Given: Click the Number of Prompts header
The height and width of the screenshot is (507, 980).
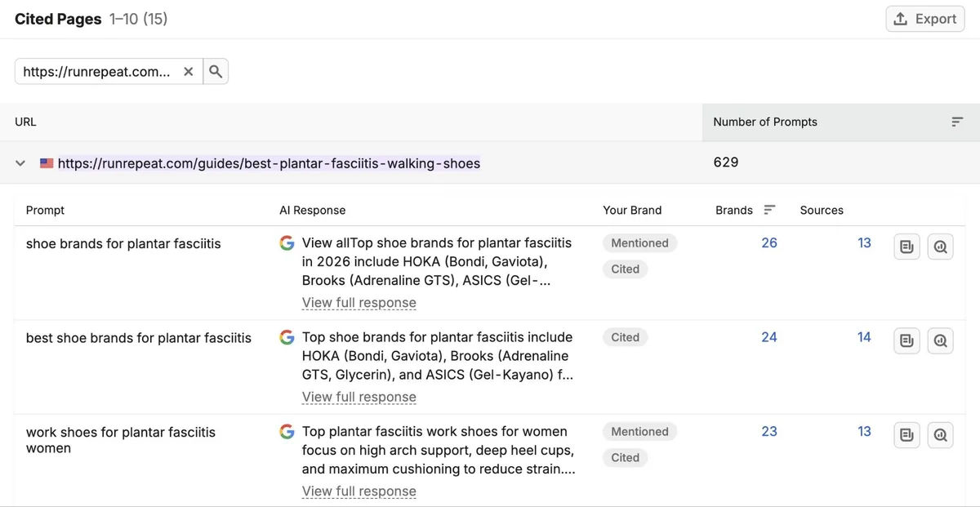Looking at the screenshot, I should pos(765,122).
